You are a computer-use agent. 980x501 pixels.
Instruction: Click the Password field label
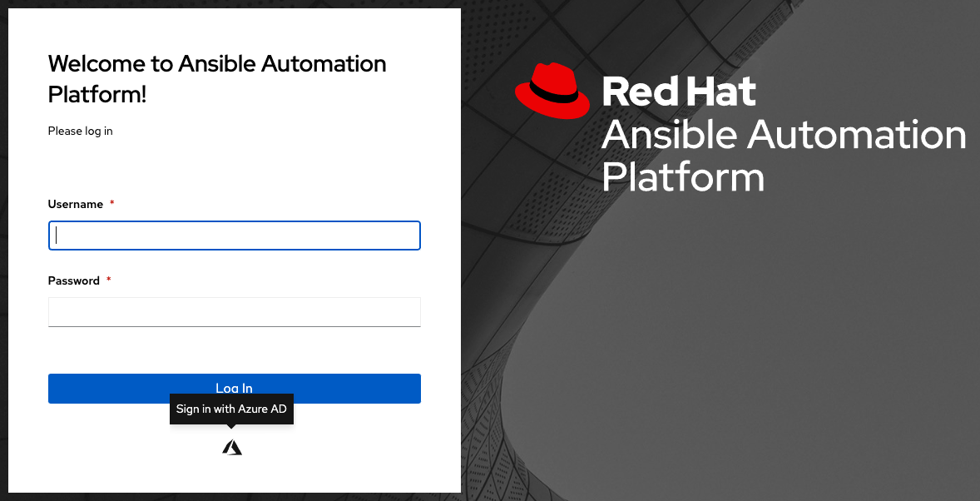point(74,281)
